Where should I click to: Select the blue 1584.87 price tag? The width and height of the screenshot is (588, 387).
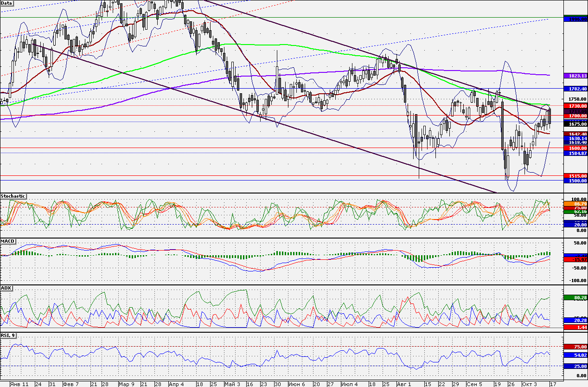(575, 153)
